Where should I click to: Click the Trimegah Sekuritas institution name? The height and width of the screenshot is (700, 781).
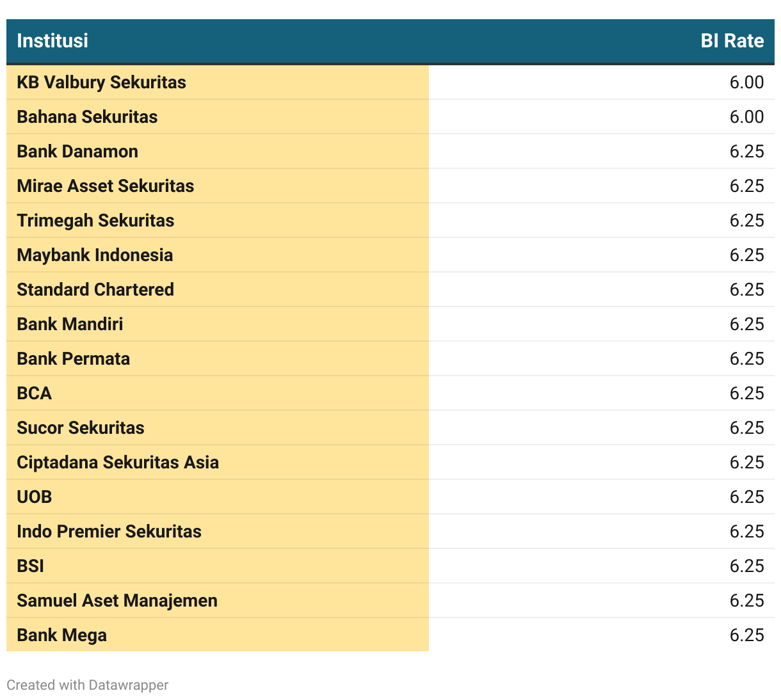click(x=95, y=221)
